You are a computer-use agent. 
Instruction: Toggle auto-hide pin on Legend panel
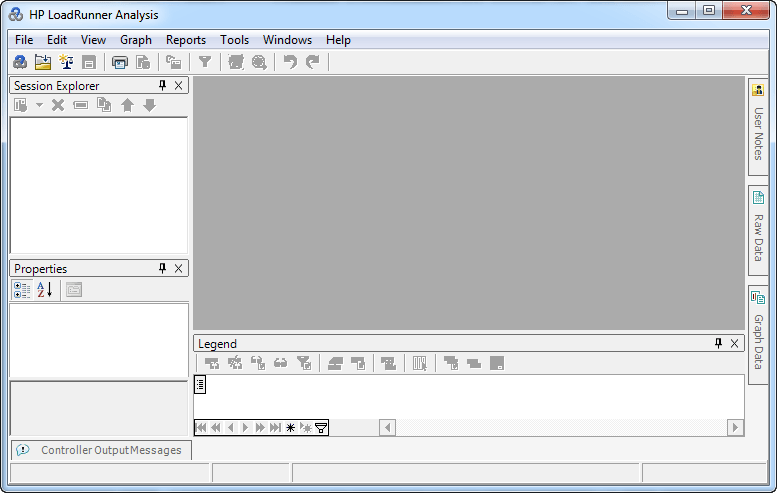click(x=718, y=344)
